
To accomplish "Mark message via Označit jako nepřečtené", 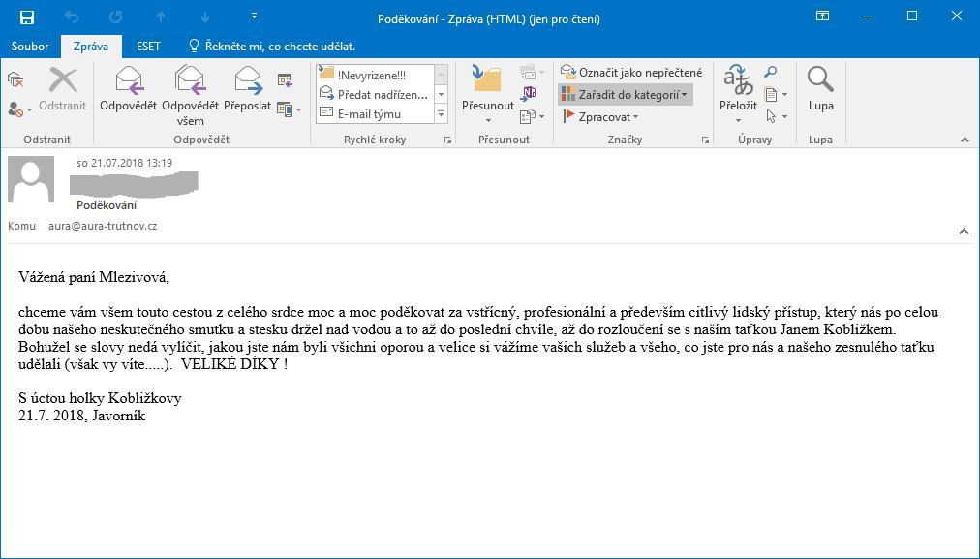I will coord(631,73).
